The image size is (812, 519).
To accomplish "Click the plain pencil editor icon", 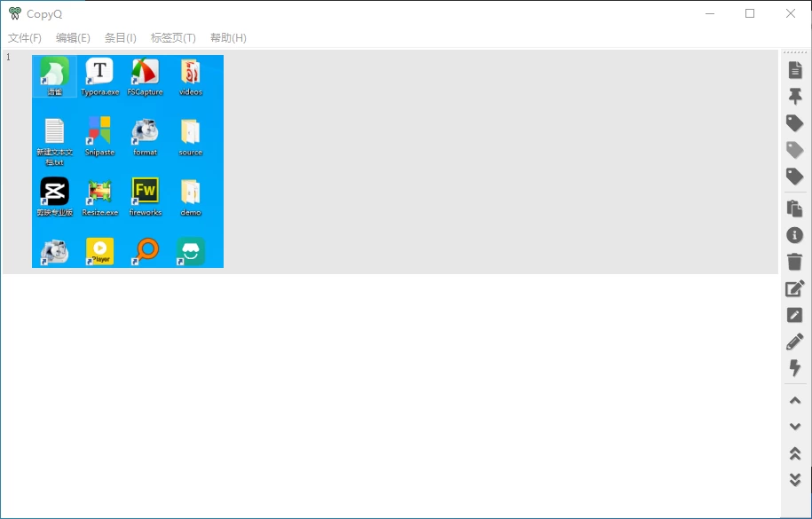I will click(x=795, y=342).
